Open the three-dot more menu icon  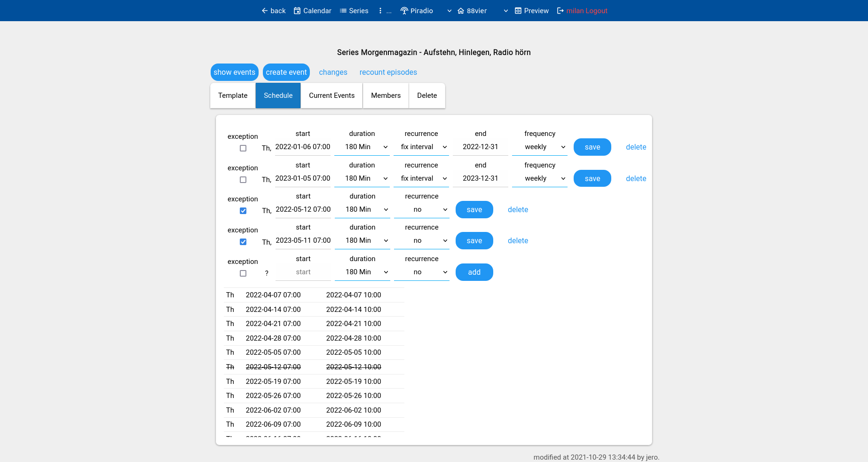[380, 11]
